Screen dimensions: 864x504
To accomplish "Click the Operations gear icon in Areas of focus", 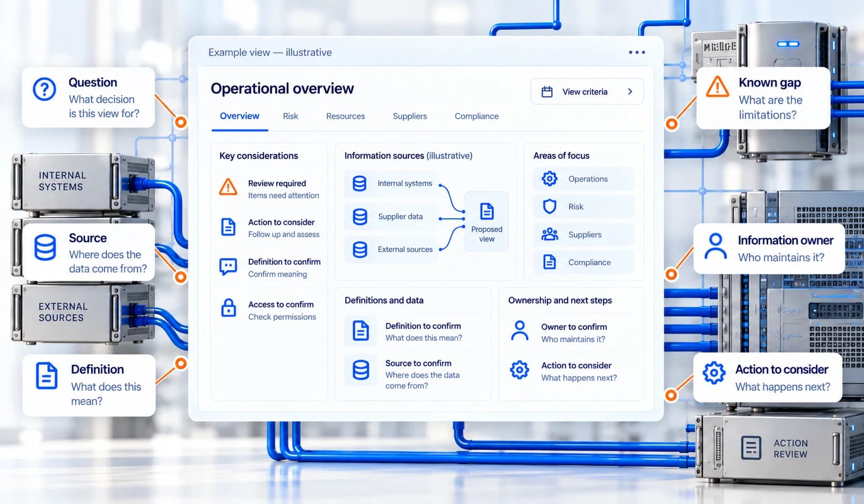I will pos(549,179).
